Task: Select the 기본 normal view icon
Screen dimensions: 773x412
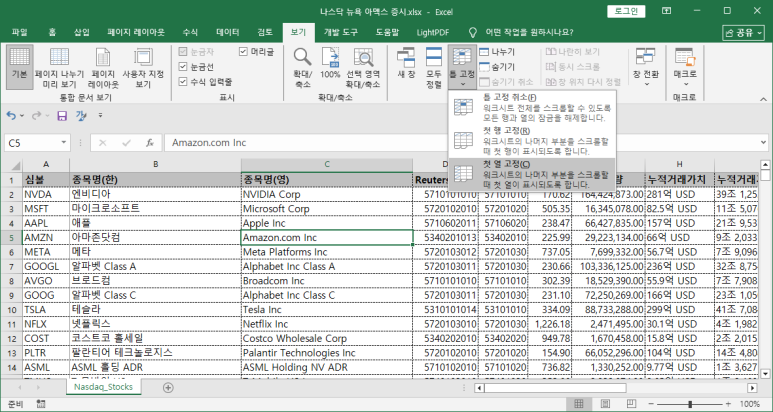Action: (x=20, y=67)
